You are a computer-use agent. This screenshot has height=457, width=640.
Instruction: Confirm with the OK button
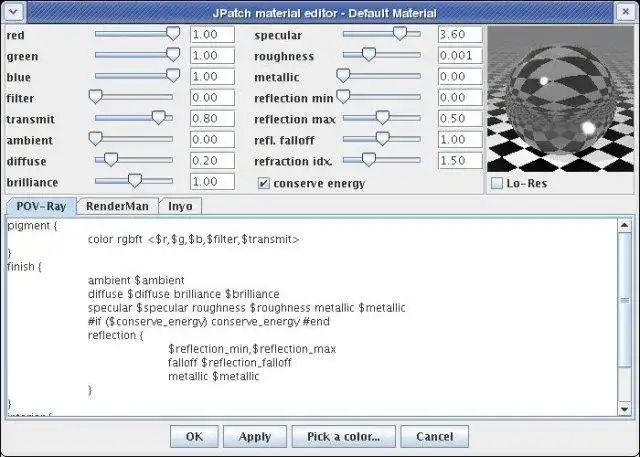coord(194,437)
